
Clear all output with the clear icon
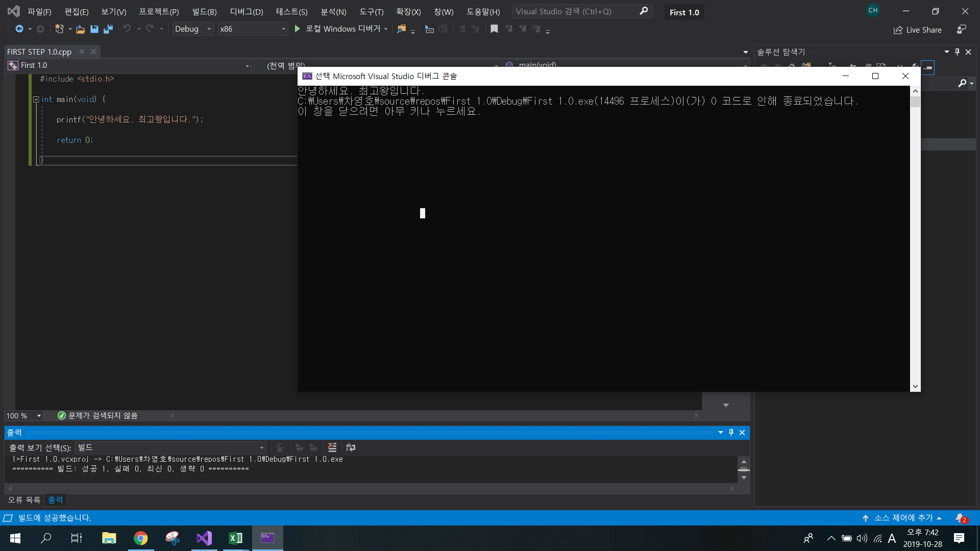[x=332, y=447]
